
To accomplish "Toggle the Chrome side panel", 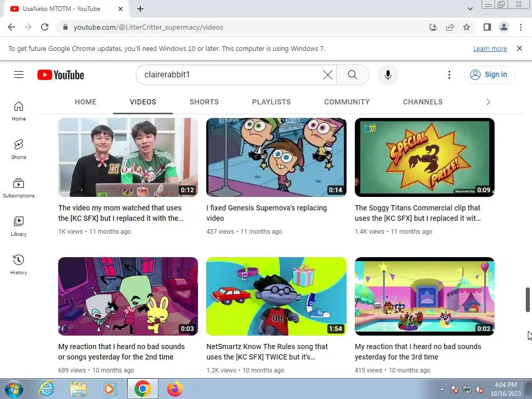I will pos(487,27).
